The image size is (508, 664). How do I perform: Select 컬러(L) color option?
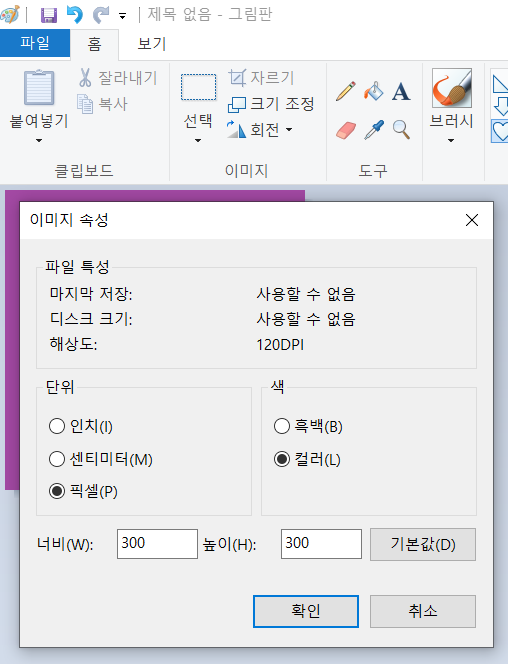(282, 459)
